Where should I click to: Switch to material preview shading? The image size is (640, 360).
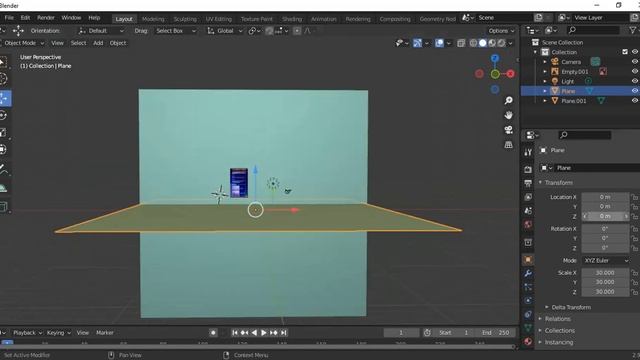click(x=492, y=43)
